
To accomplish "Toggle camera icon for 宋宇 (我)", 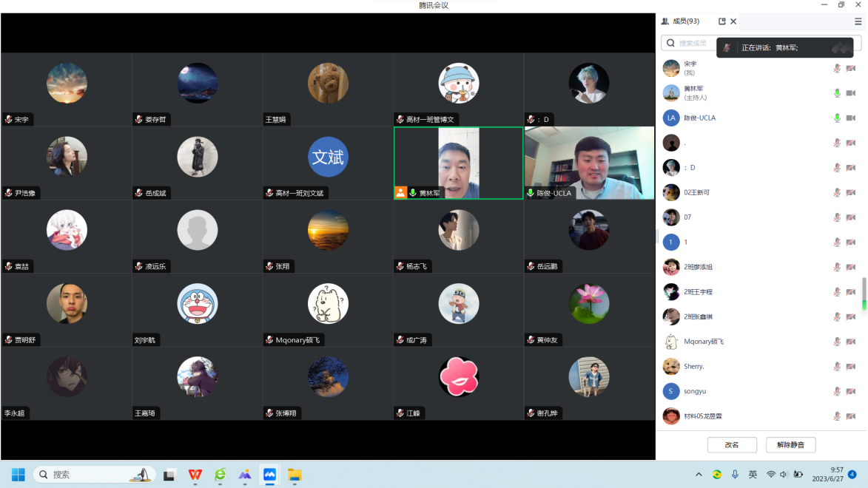I will 851,69.
